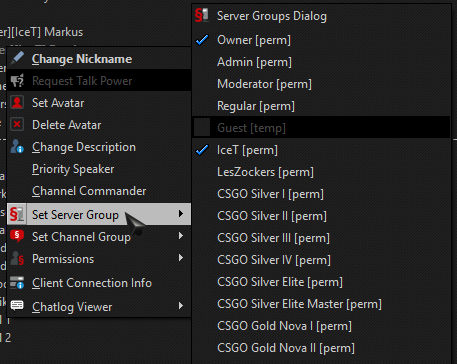This screenshot has width=457, height=364.
Task: Expand the Chatlog Viewer submenu arrow
Action: coord(181,305)
